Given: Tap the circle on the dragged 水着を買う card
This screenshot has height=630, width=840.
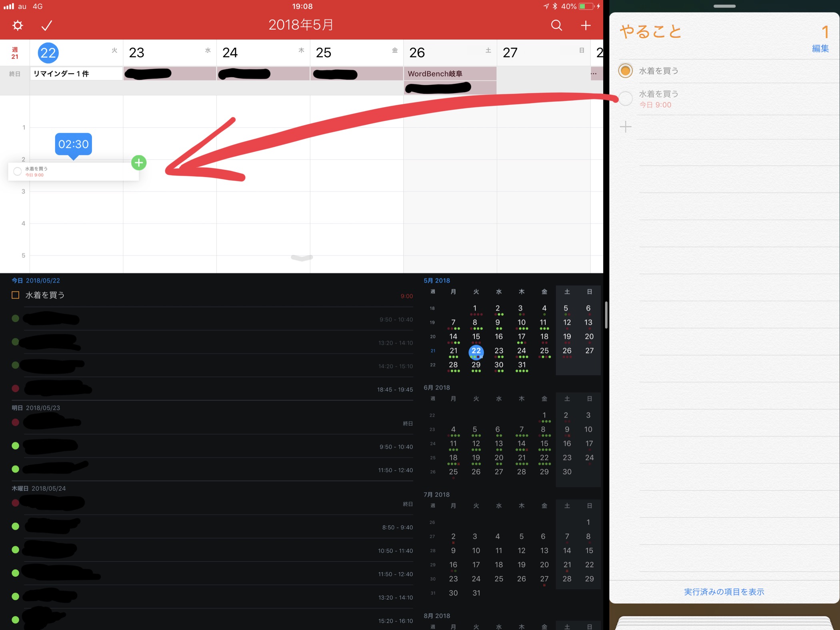Looking at the screenshot, I should (x=17, y=171).
